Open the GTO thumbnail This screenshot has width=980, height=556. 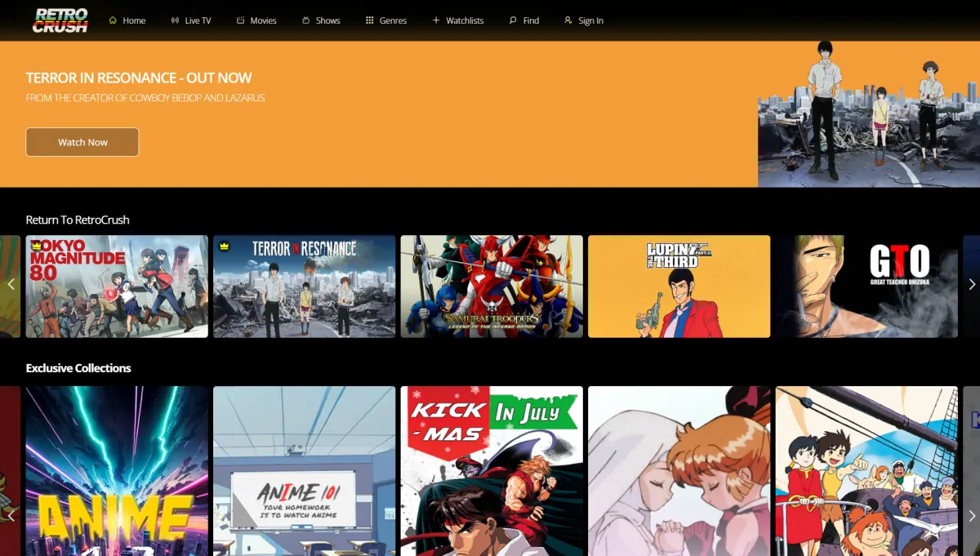(866, 286)
